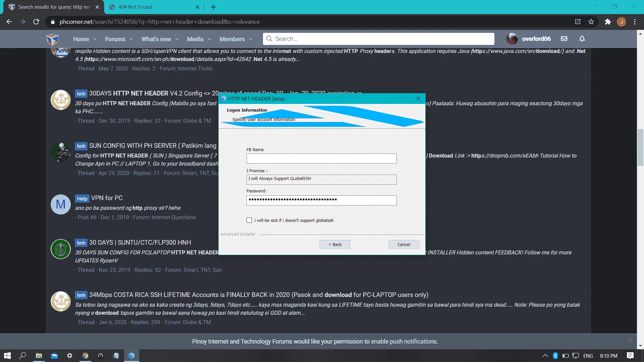Open Action Center notification icon
Viewport: 644px width, 362px height.
630,356
